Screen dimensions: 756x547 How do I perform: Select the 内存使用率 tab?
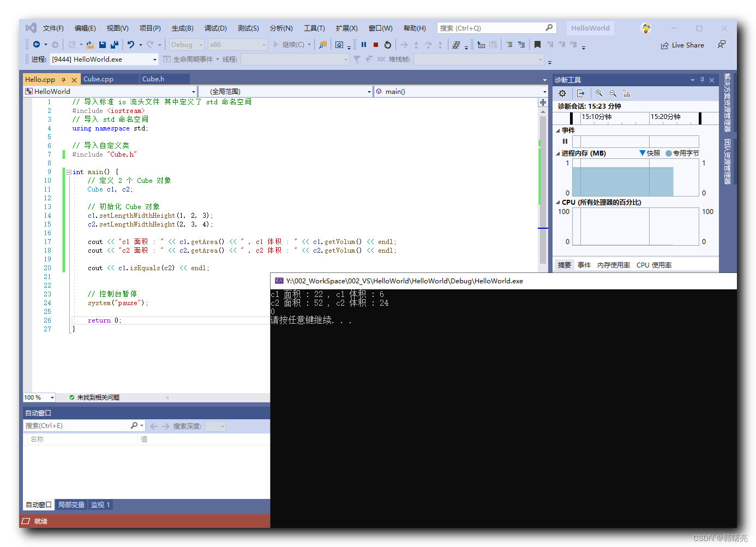614,265
